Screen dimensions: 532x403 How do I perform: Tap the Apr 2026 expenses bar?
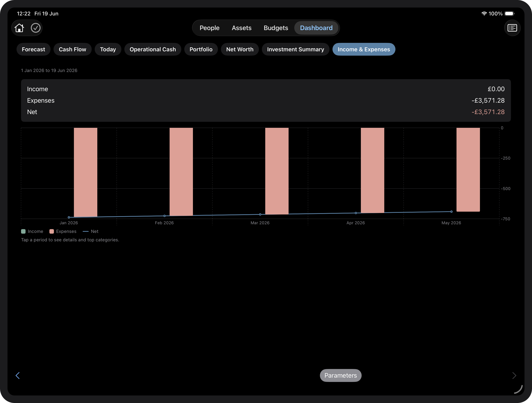372,170
